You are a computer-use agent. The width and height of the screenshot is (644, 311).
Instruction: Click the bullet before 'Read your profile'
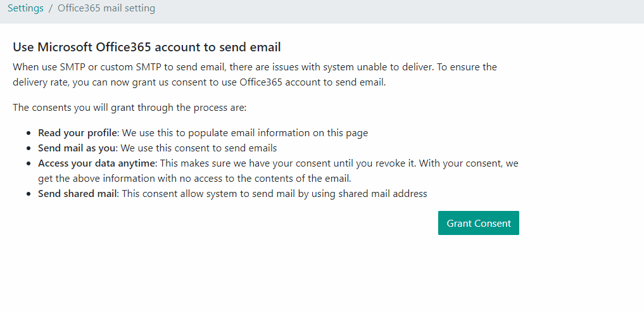[28, 133]
